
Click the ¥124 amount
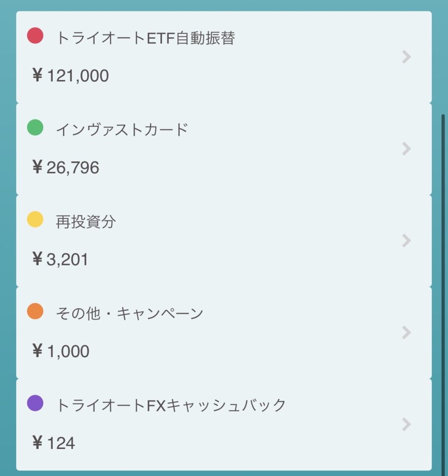(x=53, y=443)
